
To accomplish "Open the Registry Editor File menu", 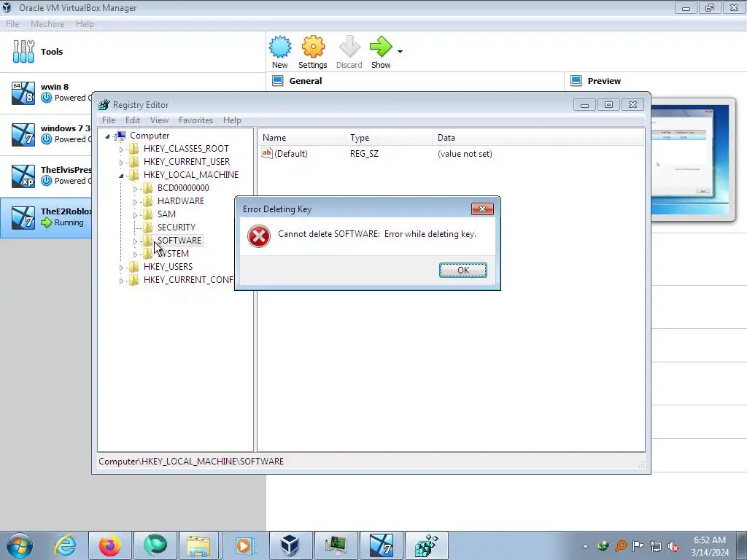I will click(x=109, y=120).
